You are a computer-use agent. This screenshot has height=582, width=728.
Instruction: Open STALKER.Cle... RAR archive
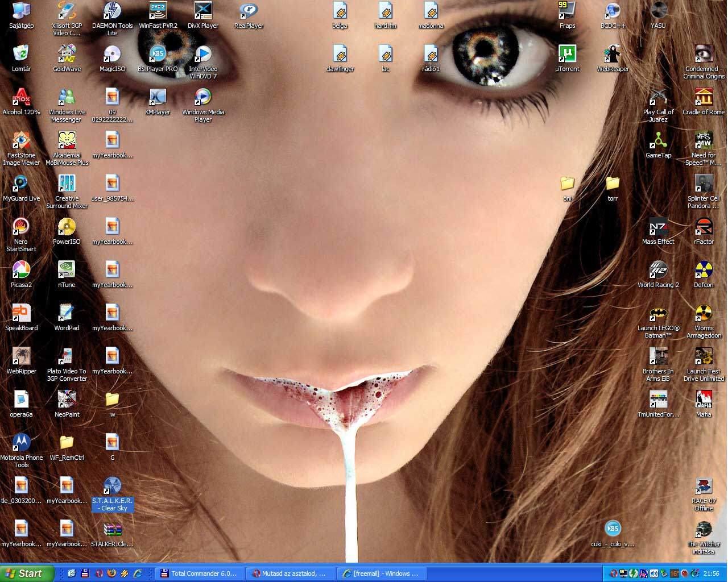tap(113, 534)
